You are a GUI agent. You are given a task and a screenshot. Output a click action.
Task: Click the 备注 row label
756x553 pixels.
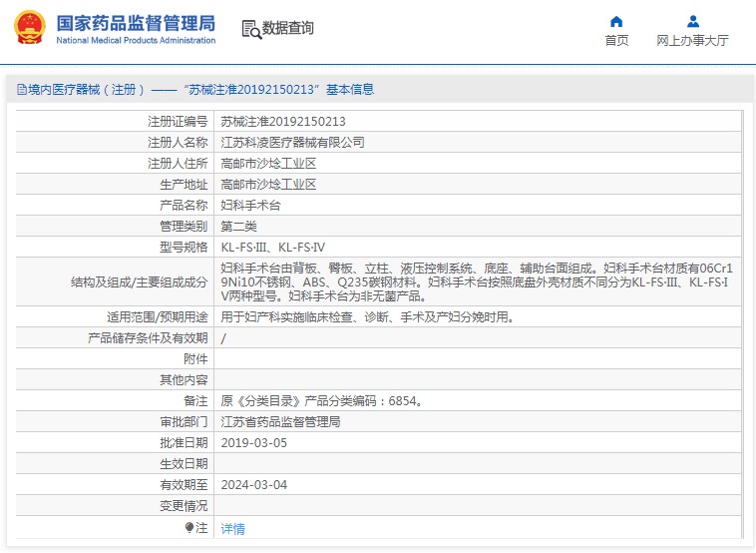195,401
